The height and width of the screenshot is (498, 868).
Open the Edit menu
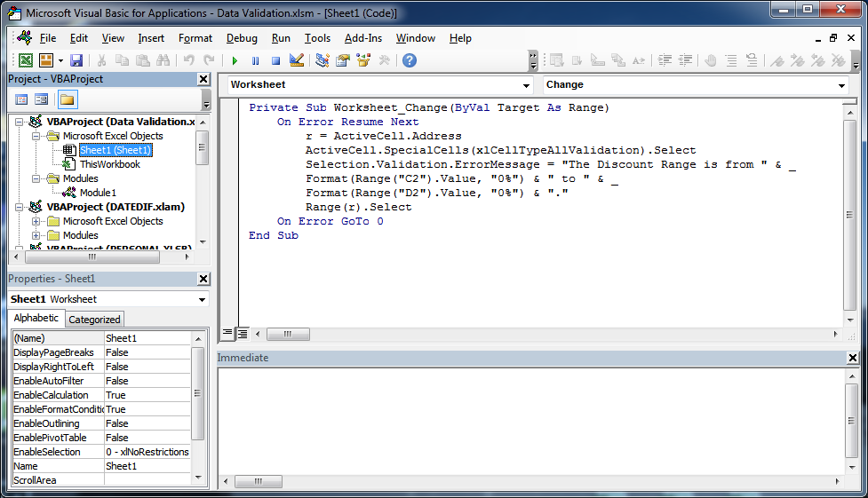pos(78,38)
